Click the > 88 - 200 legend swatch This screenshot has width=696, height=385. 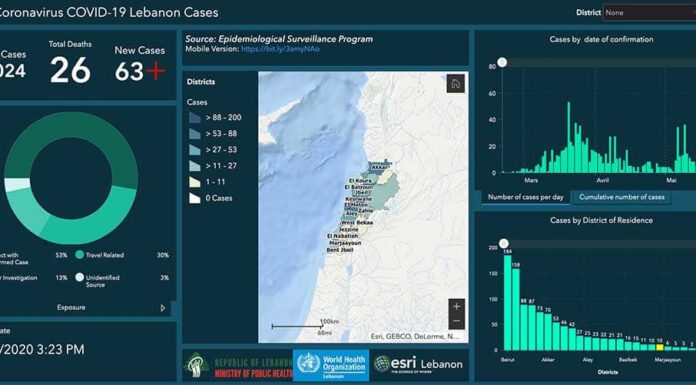194,118
